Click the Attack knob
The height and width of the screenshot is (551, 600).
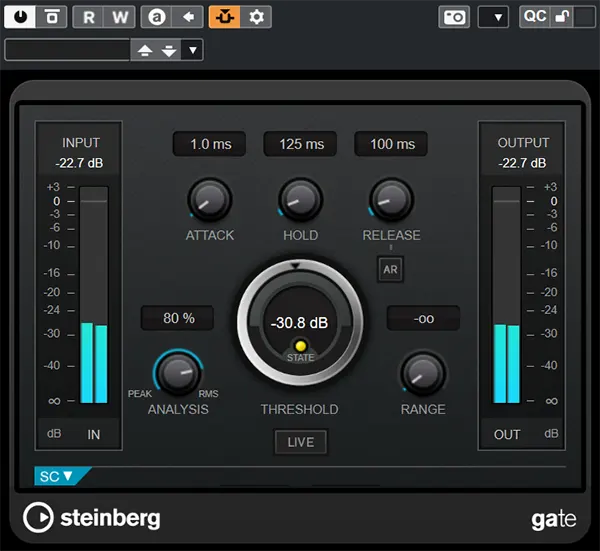point(210,200)
